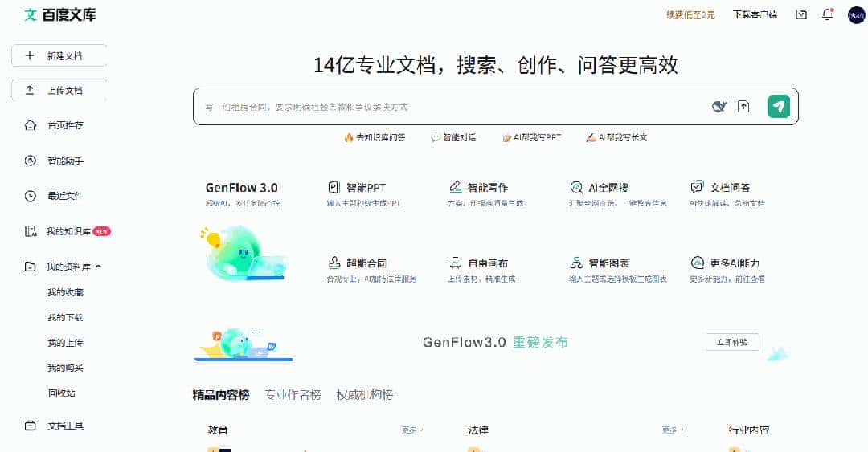Click the 续费低至2元 link
This screenshot has width=868, height=452.
point(690,15)
